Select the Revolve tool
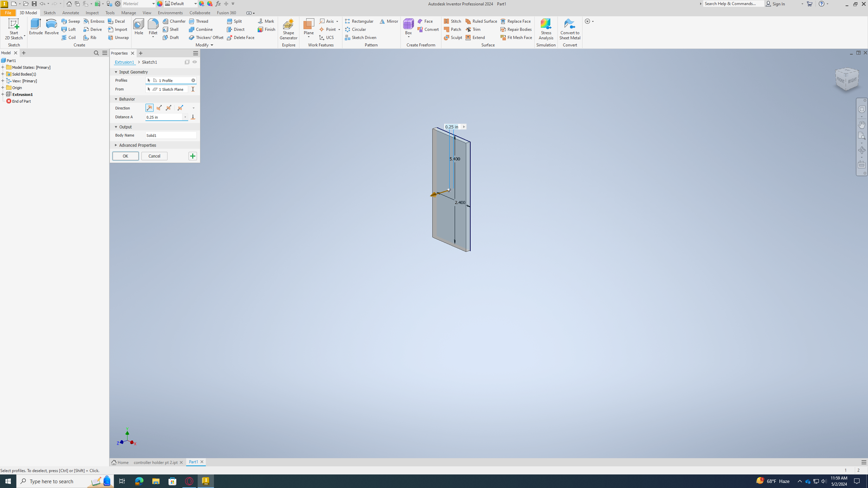 click(x=52, y=27)
